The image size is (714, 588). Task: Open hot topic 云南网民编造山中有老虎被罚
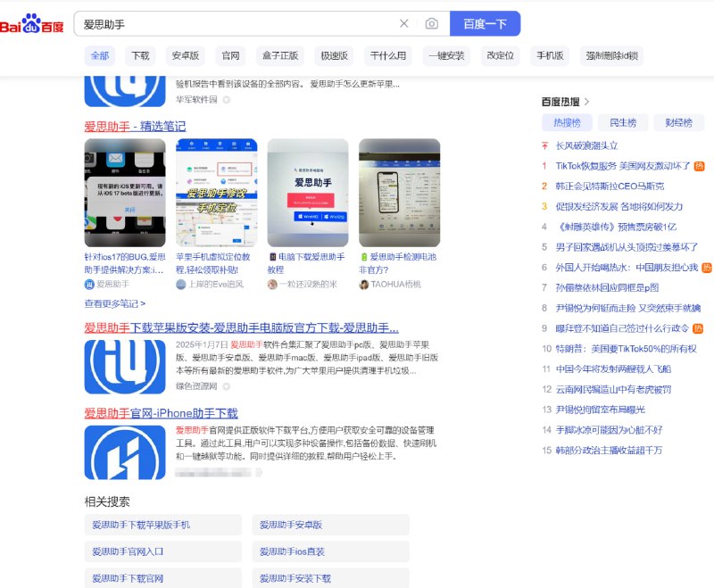point(613,389)
